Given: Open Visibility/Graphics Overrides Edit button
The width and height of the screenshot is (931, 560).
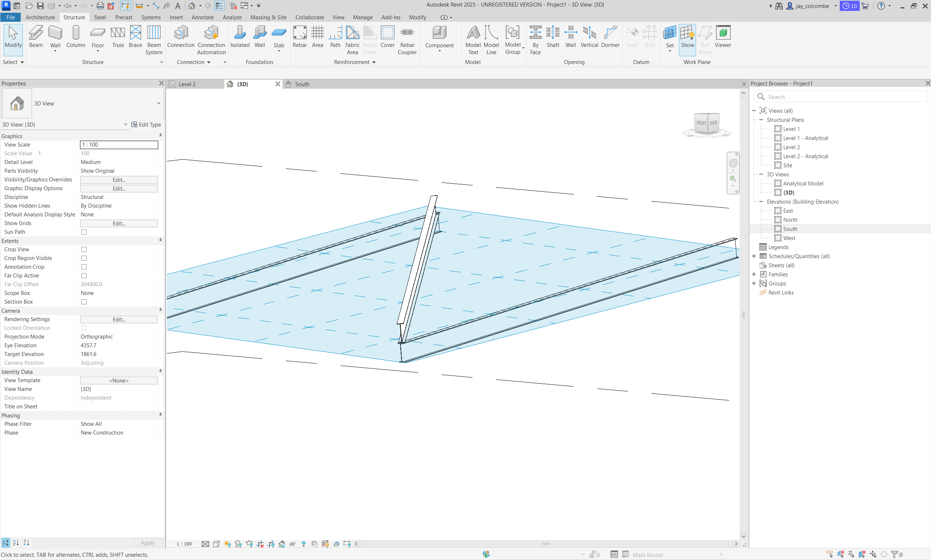Looking at the screenshot, I should pos(119,180).
